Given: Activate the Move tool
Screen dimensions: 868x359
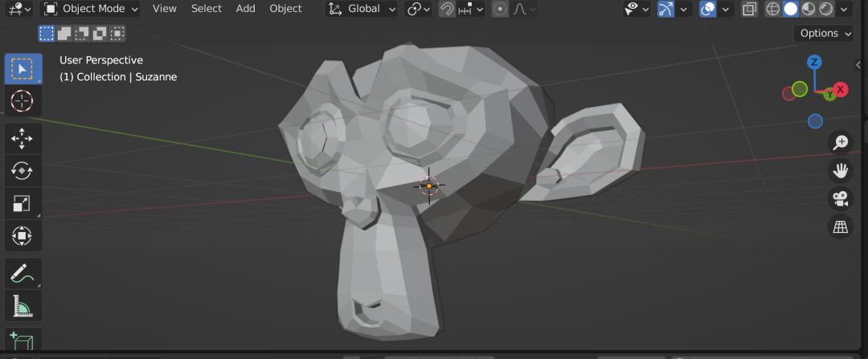Looking at the screenshot, I should point(22,138).
